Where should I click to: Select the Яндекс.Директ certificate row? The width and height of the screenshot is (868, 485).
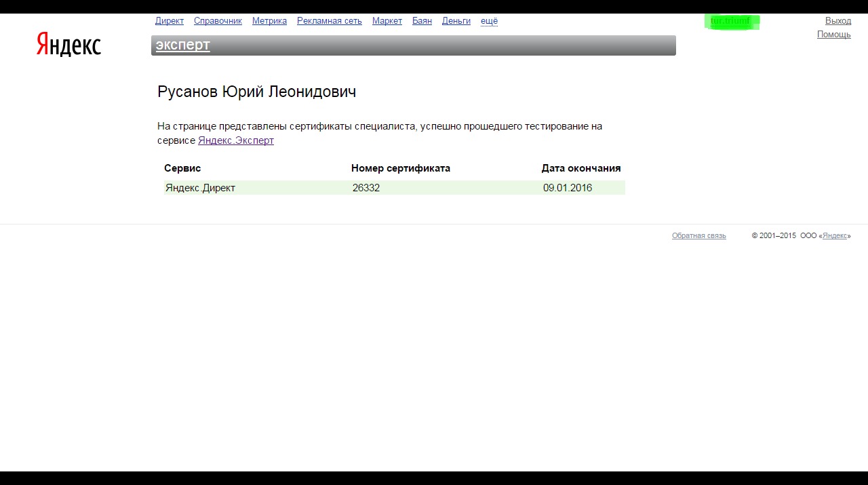click(201, 187)
